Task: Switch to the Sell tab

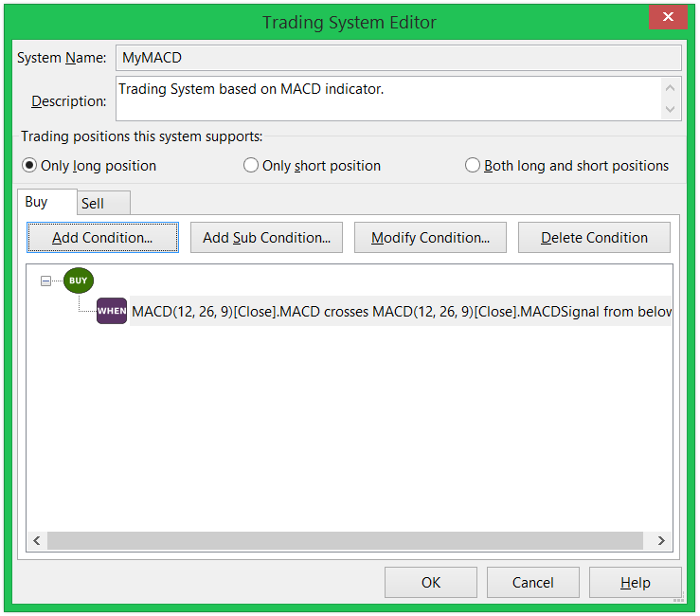Action: click(x=93, y=204)
